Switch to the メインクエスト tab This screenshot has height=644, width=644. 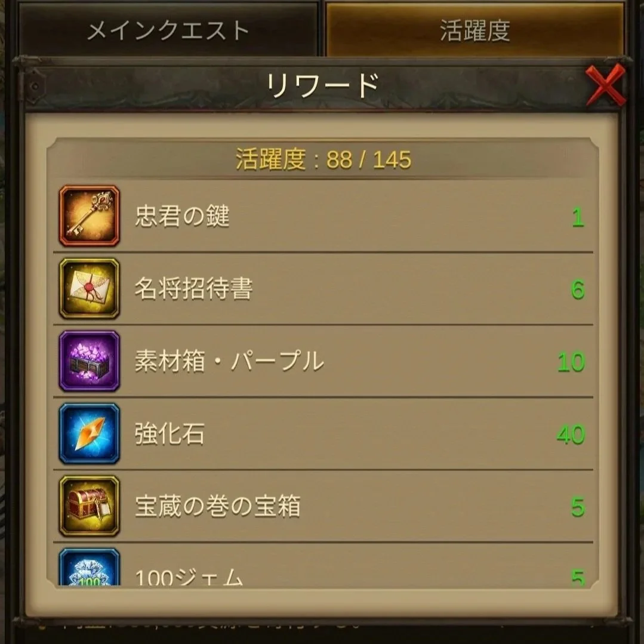[168, 30]
